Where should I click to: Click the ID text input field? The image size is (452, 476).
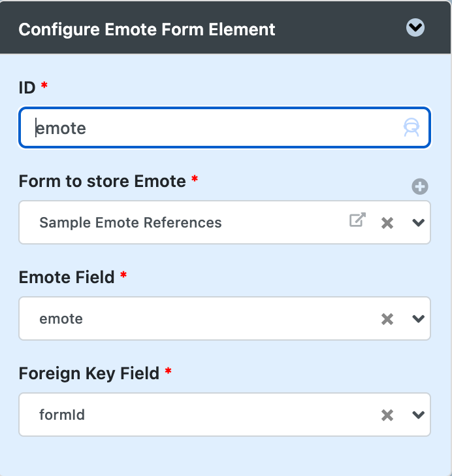(225, 127)
